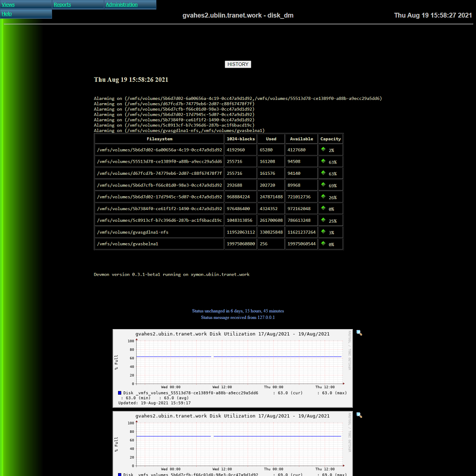Screen dimensions: 476x476
Task: Click the green status icon beside 26% capacity
Action: click(323, 196)
